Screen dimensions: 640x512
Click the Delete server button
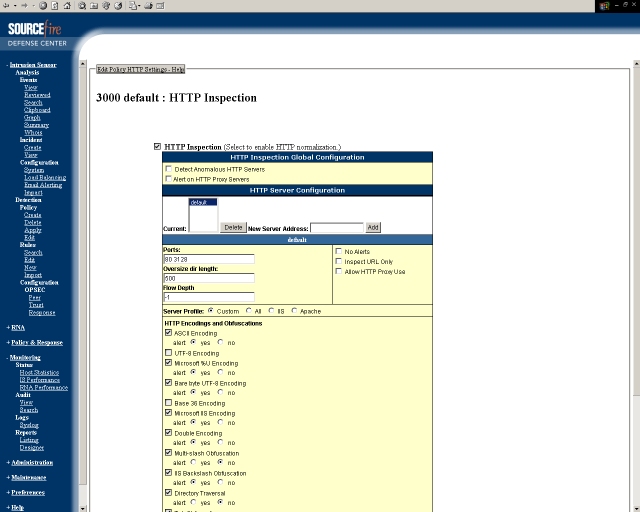(233, 227)
